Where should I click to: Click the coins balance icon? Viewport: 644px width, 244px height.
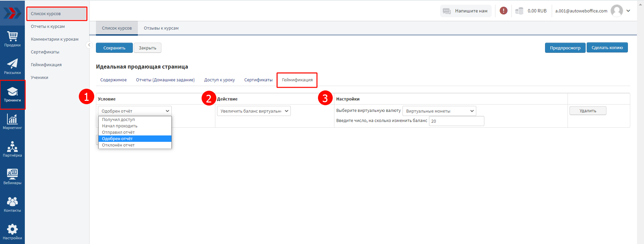click(519, 11)
